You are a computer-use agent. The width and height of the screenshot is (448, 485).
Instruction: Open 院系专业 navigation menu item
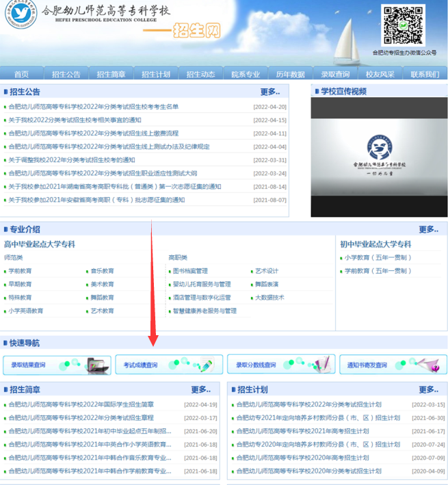click(246, 75)
